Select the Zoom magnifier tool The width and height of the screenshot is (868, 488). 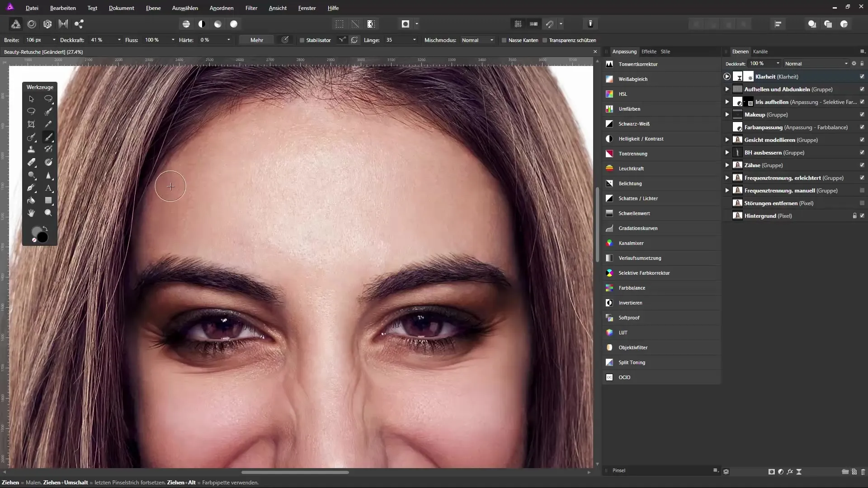(48, 213)
